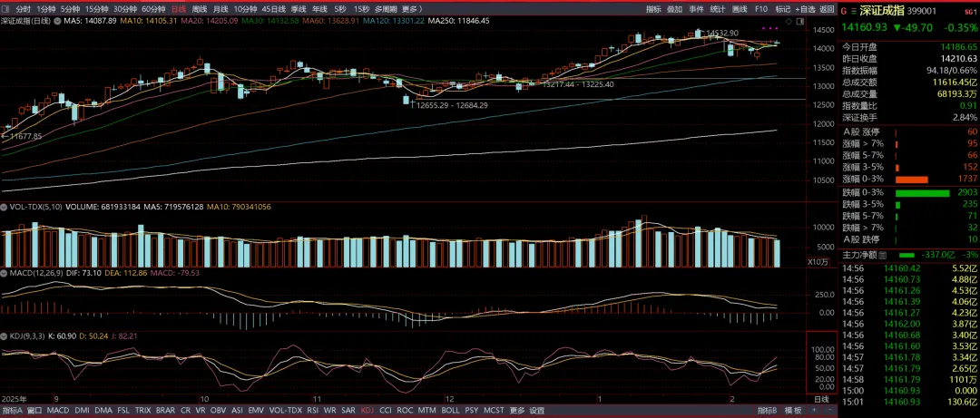Click the 日线 label at the timeline's end
980x418 pixels.
(821, 399)
